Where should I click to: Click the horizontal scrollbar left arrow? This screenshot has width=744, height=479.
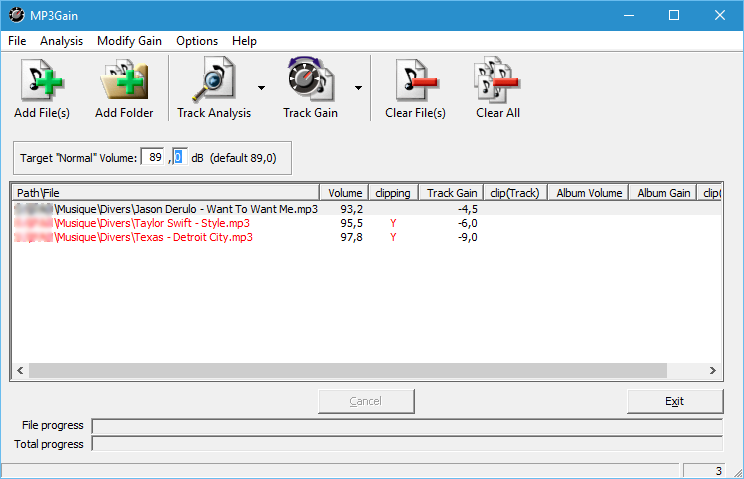(x=20, y=370)
